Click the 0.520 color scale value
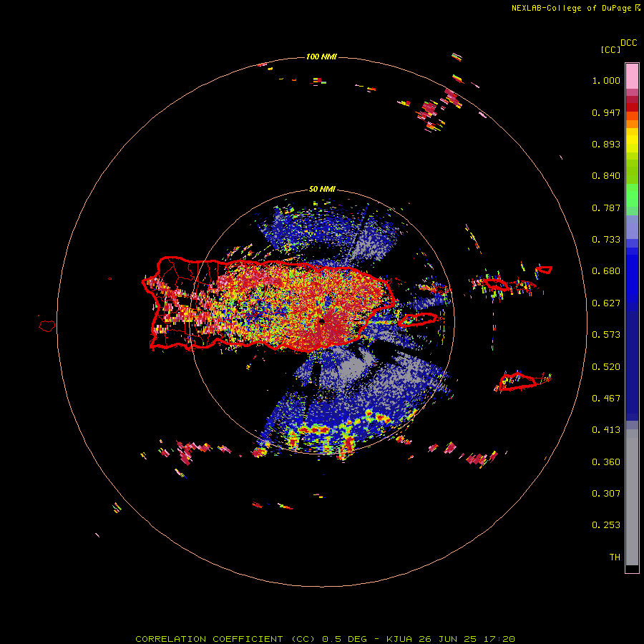Screen dimensions: 644x644 606,367
